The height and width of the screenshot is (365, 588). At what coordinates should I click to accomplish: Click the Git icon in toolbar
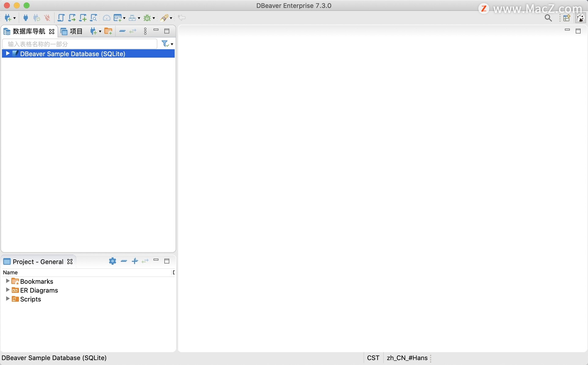coord(117,18)
